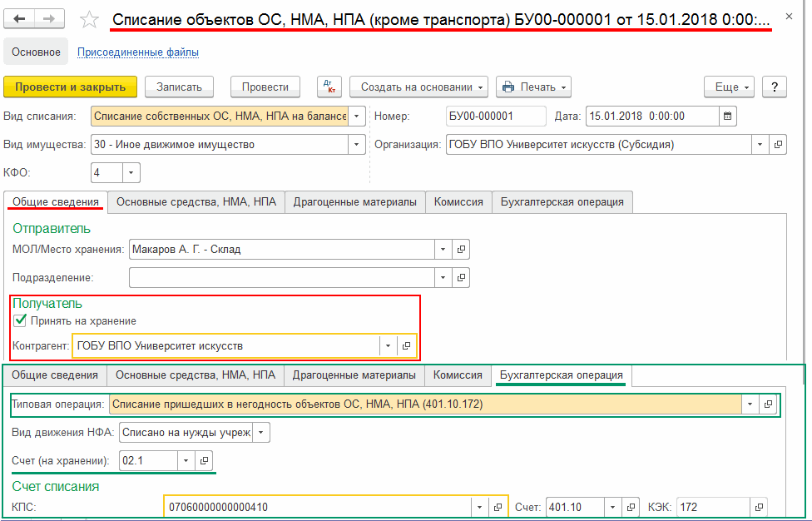Click the forward navigation arrow

pos(49,18)
